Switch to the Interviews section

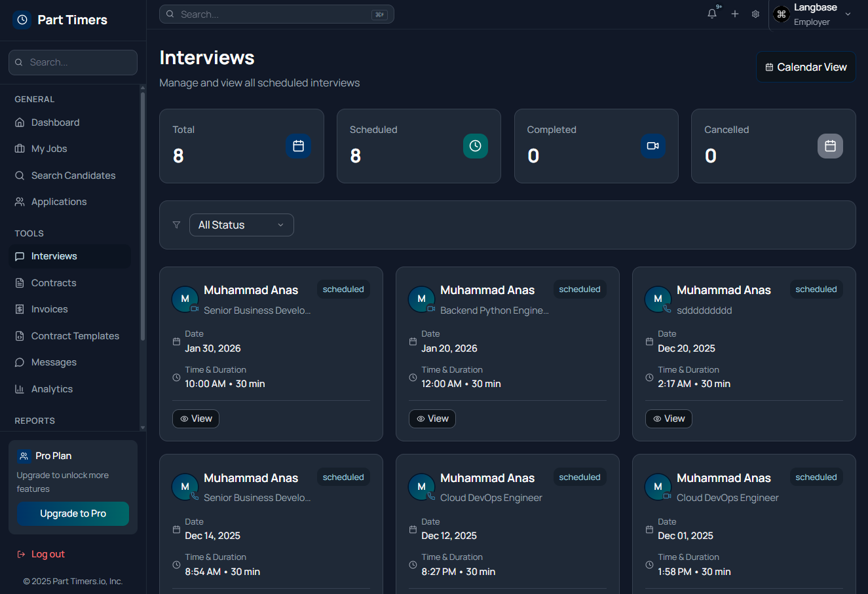(53, 255)
